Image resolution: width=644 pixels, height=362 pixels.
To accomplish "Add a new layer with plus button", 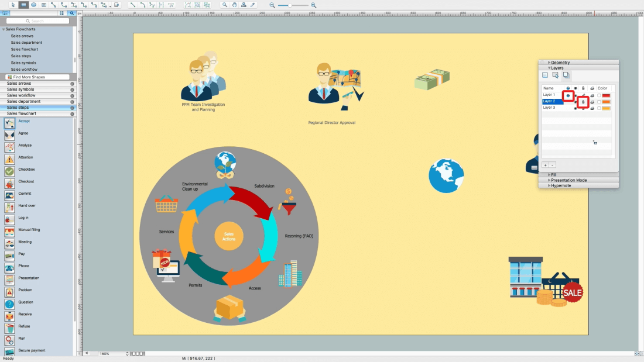I will [546, 165].
